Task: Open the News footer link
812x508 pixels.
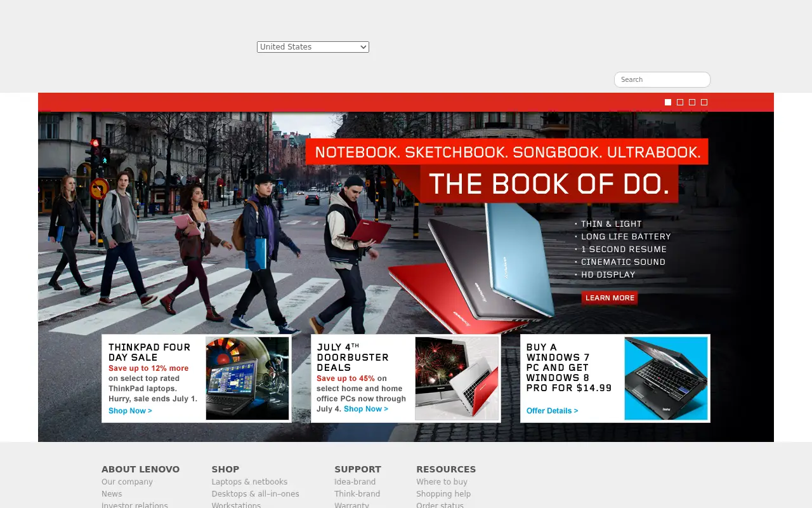Action: [x=112, y=494]
